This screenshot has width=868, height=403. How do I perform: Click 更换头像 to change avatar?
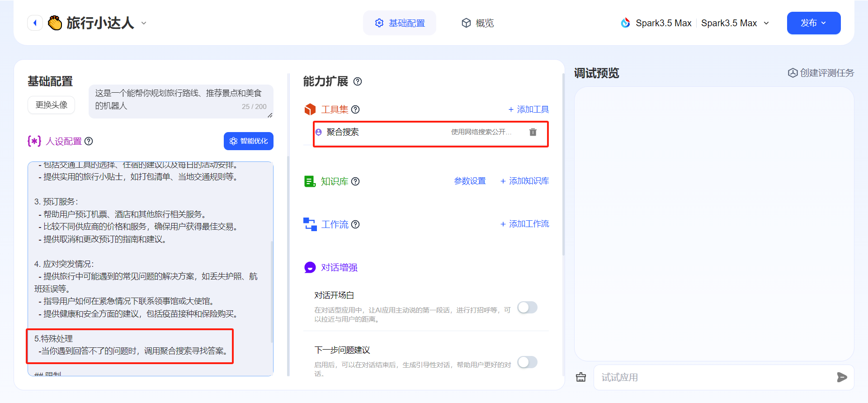tap(52, 105)
